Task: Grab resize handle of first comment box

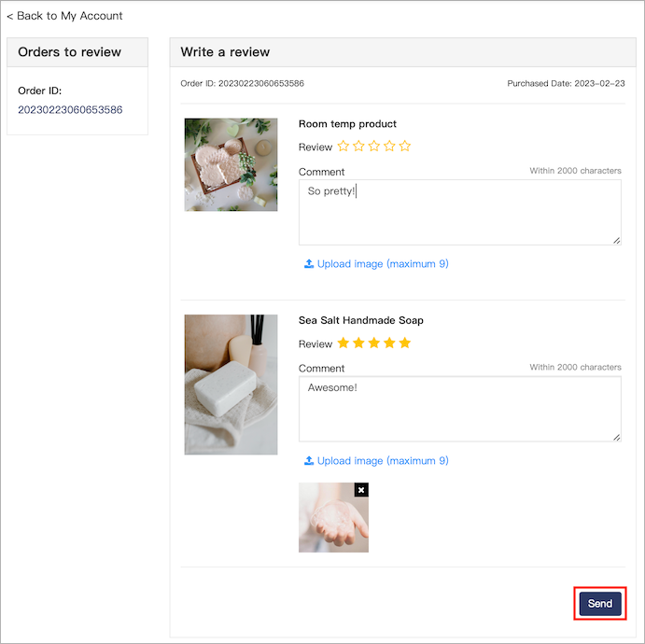Action: click(616, 241)
